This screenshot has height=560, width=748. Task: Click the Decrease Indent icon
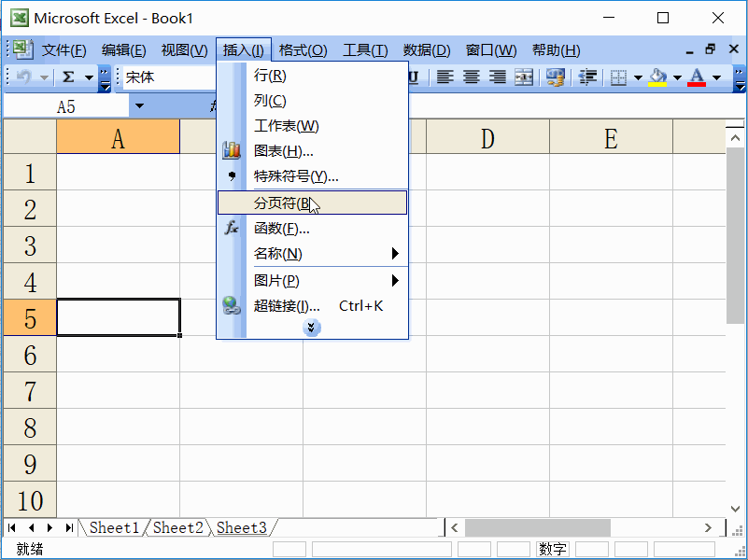click(587, 77)
